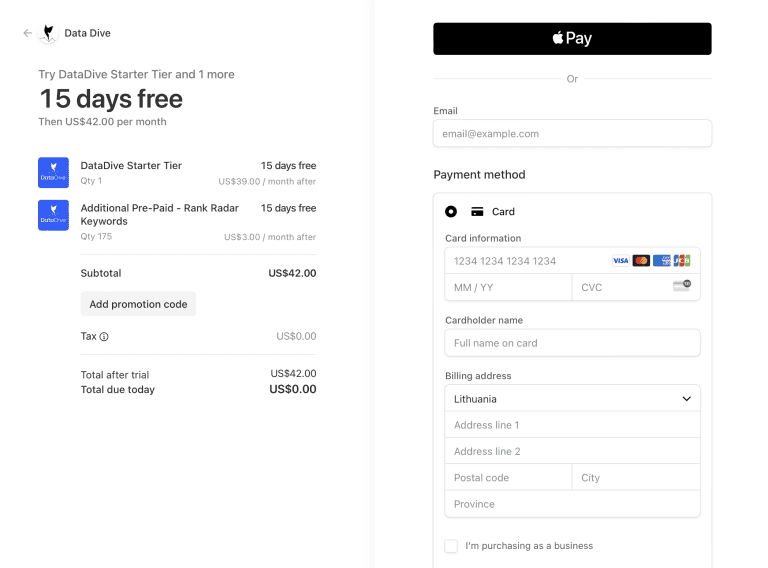Pay with the Apple Pay button

pyautogui.click(x=572, y=39)
